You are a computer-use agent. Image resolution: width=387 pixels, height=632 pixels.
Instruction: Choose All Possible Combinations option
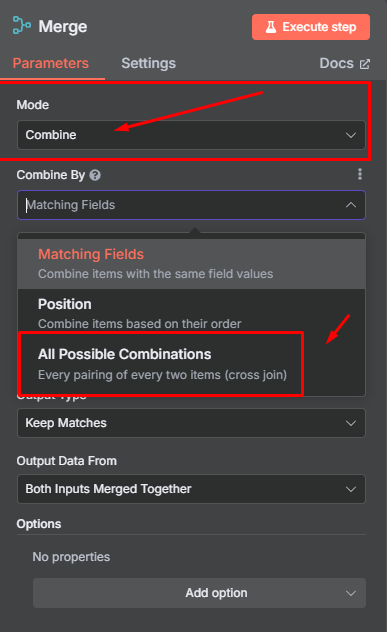[x=161, y=364]
